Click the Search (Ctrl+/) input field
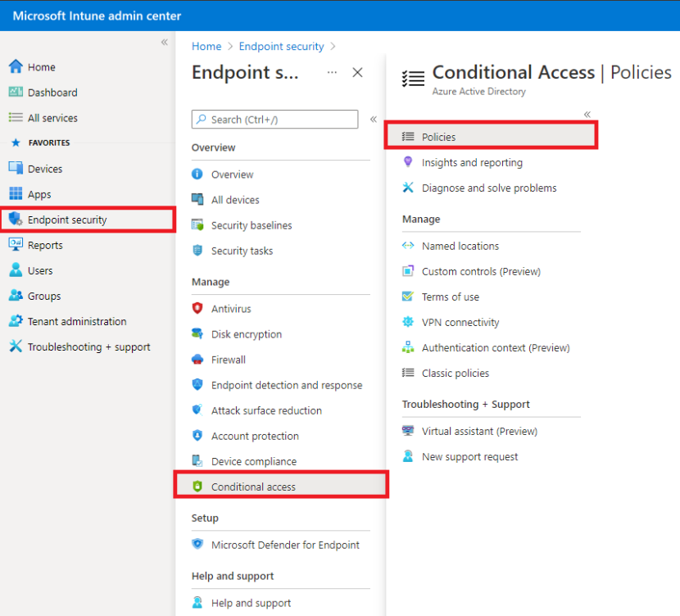This screenshot has width=680, height=616. point(274,119)
